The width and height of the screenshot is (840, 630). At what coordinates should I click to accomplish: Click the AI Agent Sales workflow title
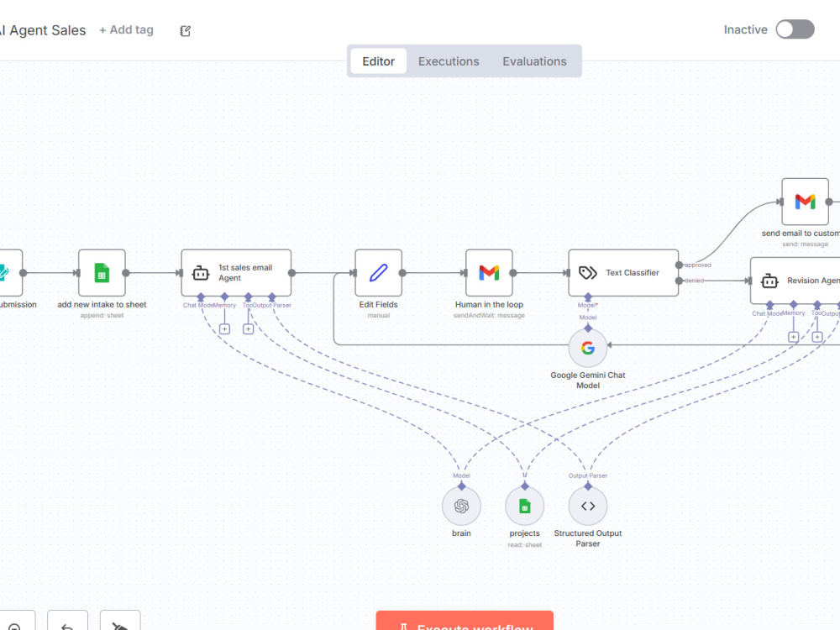pyautogui.click(x=43, y=30)
